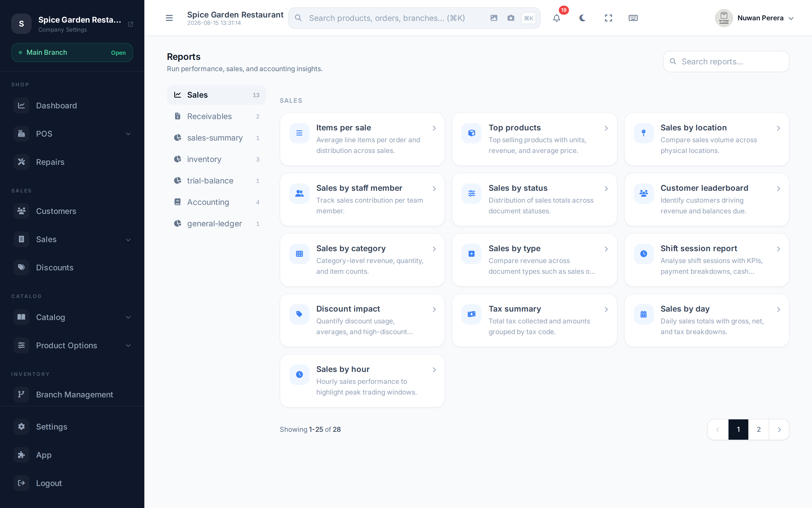Click the Logout icon
Viewport: 812px width, 508px height.
(21, 483)
